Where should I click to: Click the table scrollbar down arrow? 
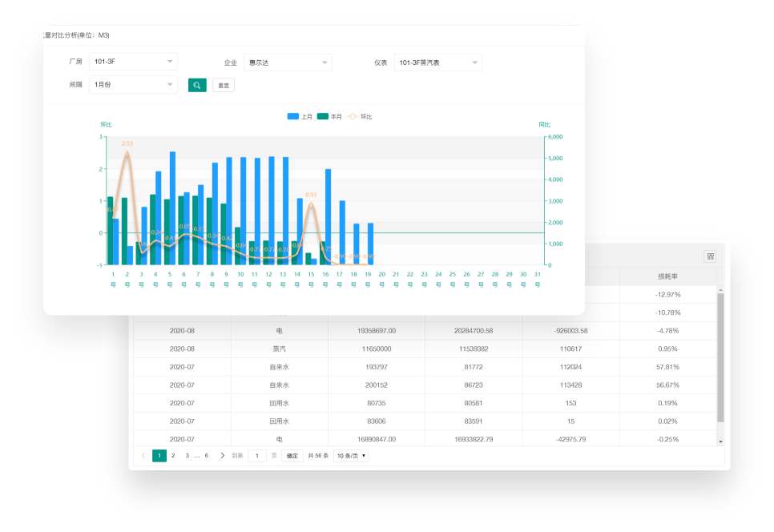click(720, 441)
